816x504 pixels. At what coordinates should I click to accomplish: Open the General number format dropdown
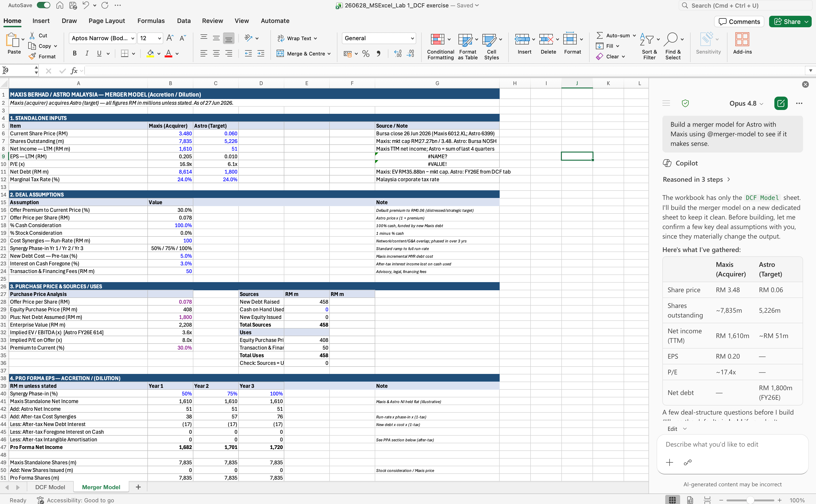click(x=379, y=38)
